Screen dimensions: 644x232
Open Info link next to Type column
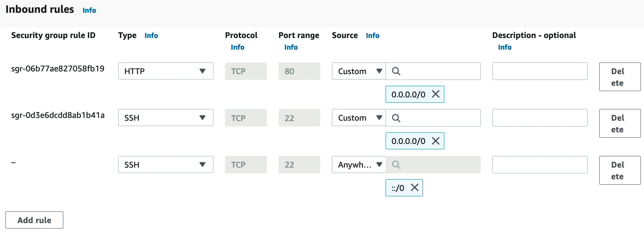151,36
